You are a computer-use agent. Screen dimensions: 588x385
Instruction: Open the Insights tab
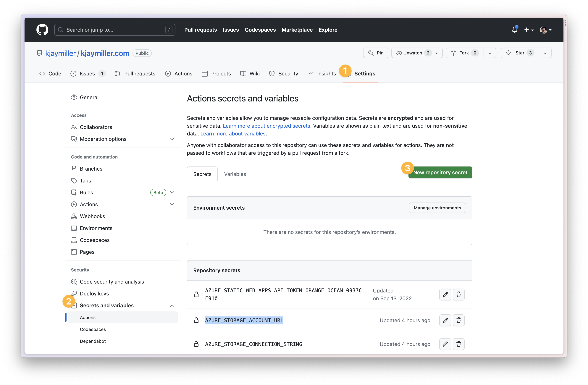point(322,74)
